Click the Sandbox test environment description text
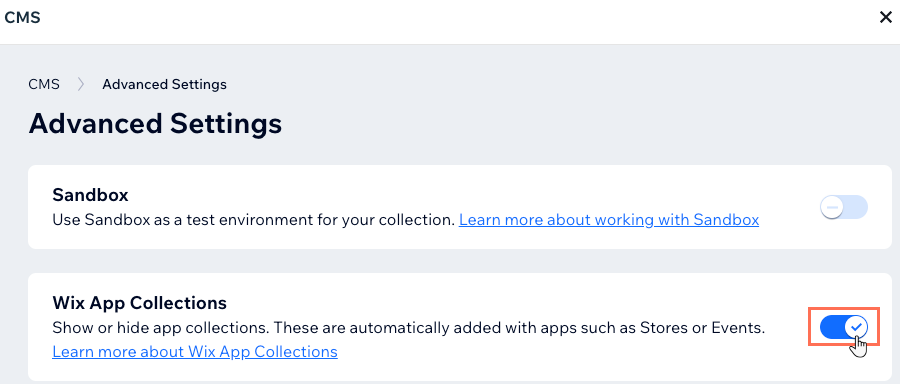 [253, 220]
